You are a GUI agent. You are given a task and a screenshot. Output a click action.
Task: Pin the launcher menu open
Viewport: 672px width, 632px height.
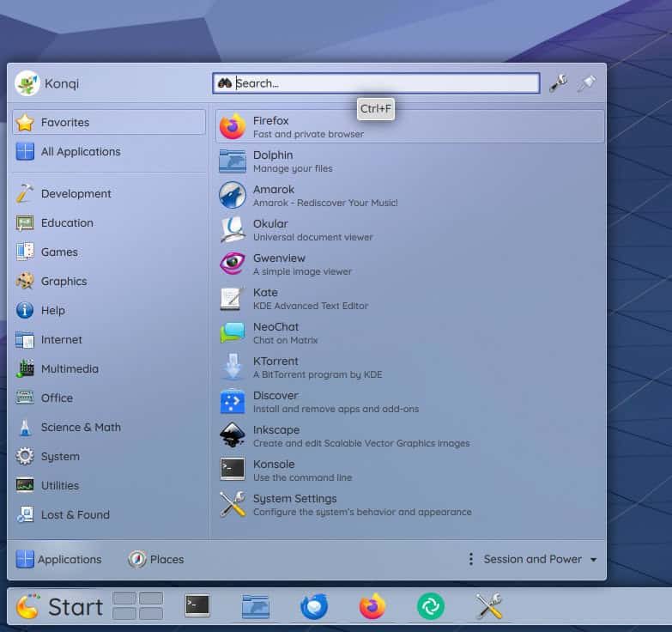point(586,83)
